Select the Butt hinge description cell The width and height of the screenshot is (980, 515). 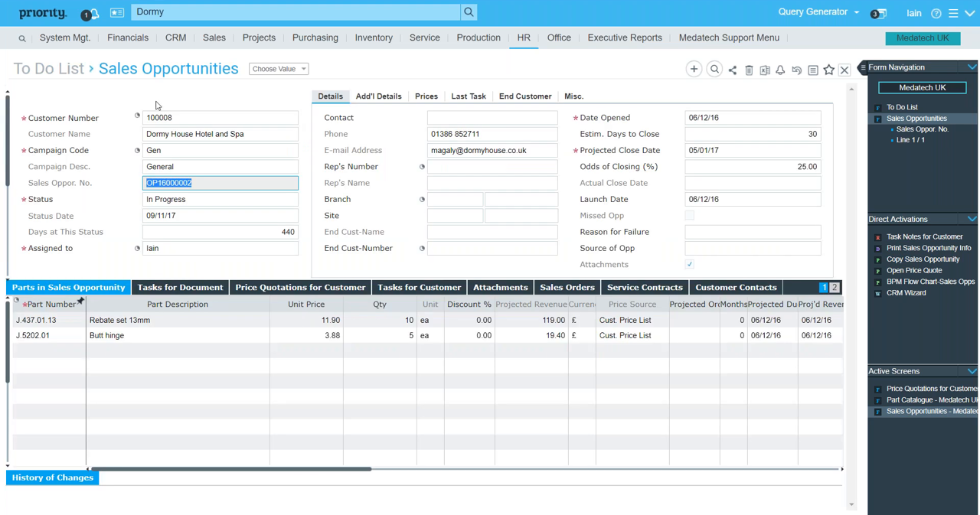click(x=178, y=335)
